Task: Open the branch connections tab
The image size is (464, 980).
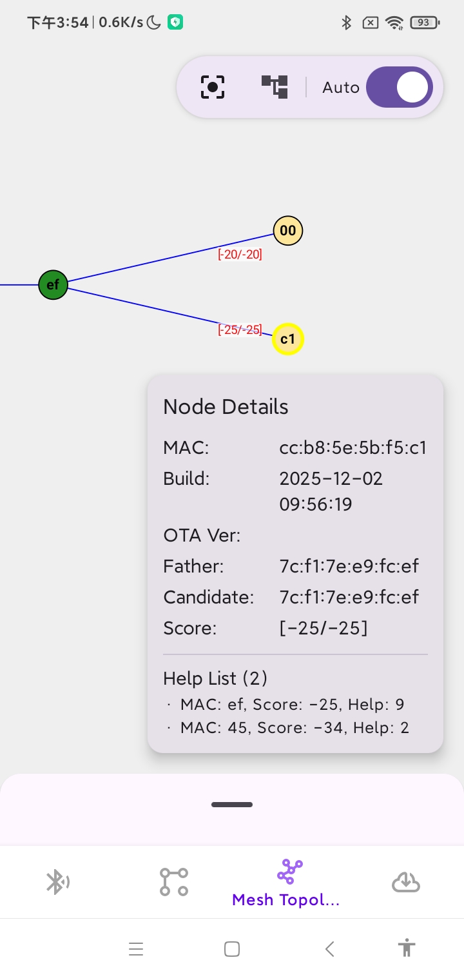Action: (174, 882)
